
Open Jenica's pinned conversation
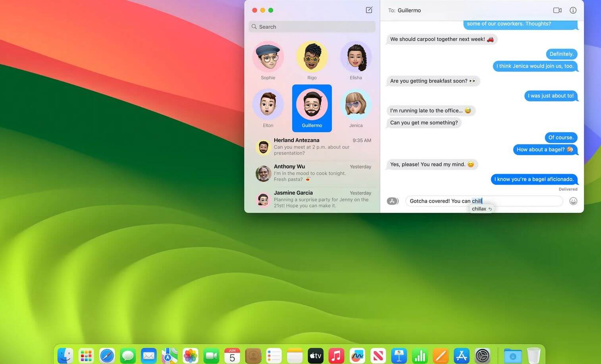pyautogui.click(x=356, y=108)
